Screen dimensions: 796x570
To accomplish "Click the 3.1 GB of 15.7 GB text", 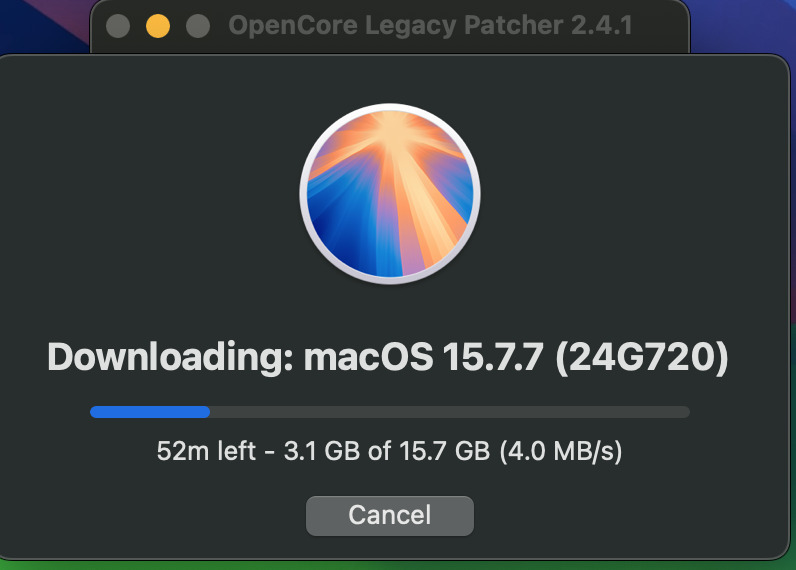I will pyautogui.click(x=387, y=451).
